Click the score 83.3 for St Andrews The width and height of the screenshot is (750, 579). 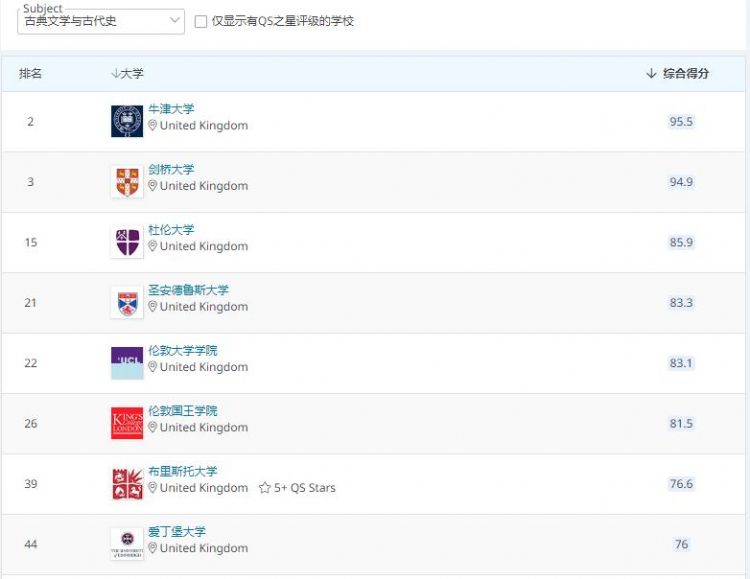681,302
